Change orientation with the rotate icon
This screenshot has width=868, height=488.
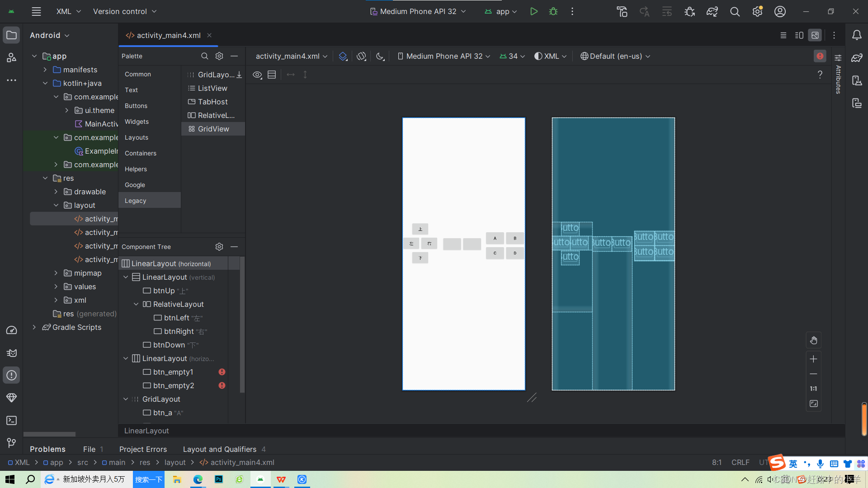(x=361, y=56)
